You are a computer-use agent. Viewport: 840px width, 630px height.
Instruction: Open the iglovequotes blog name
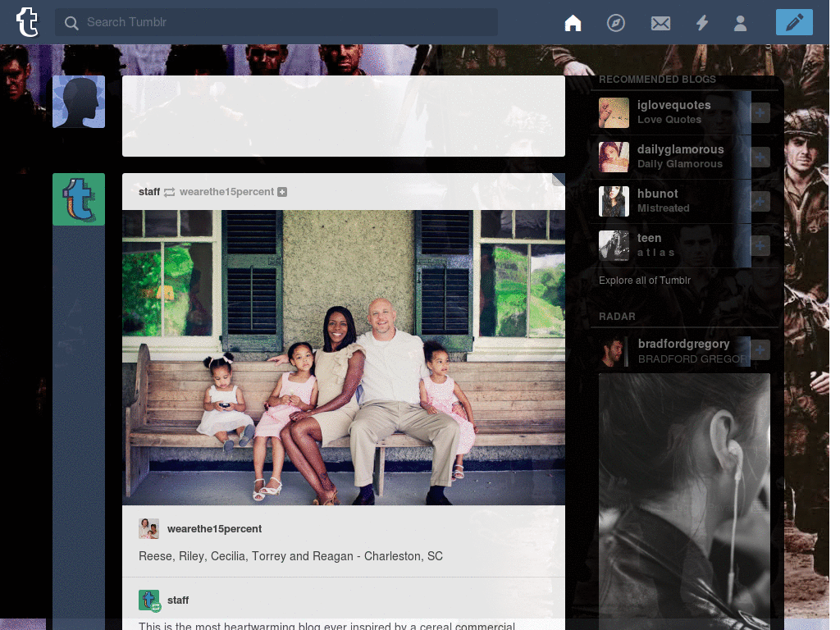point(674,105)
